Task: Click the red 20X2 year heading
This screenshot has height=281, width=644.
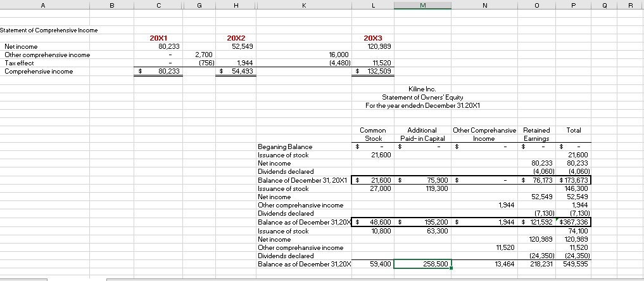Action: (236, 38)
